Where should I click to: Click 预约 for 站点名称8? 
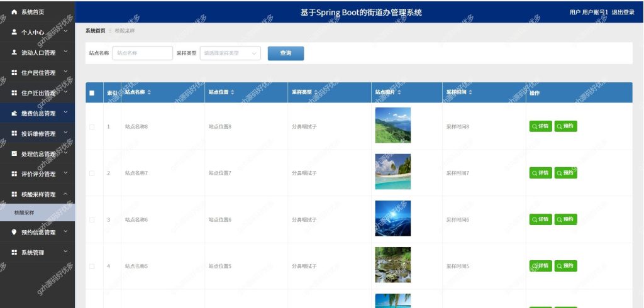pyautogui.click(x=565, y=126)
